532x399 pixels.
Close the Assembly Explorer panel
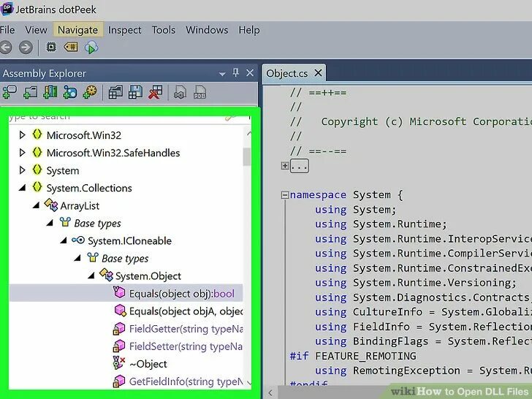pos(250,73)
